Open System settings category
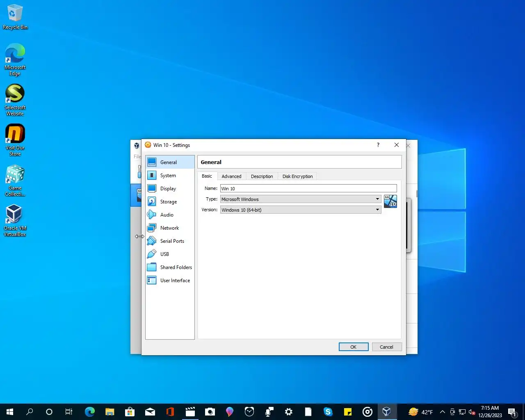This screenshot has width=525, height=420. click(x=170, y=175)
